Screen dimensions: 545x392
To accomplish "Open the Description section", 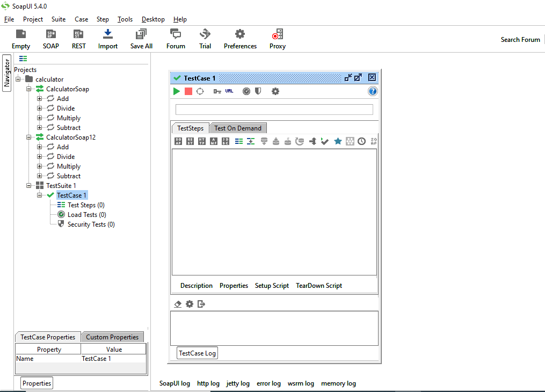I will [197, 286].
